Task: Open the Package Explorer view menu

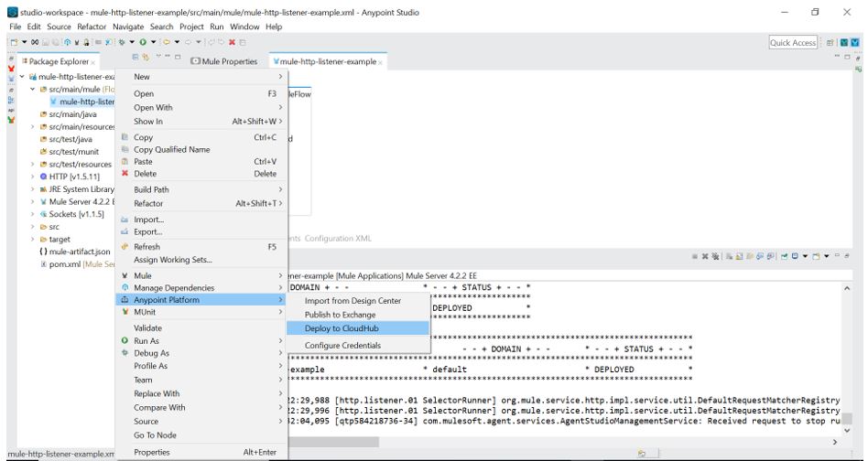Action: pyautogui.click(x=158, y=56)
